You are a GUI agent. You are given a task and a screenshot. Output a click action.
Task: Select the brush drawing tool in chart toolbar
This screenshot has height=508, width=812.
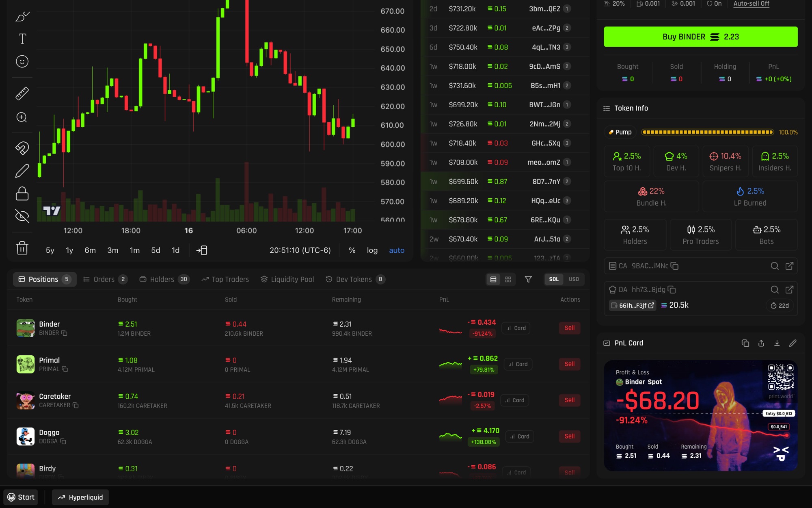pos(22,16)
